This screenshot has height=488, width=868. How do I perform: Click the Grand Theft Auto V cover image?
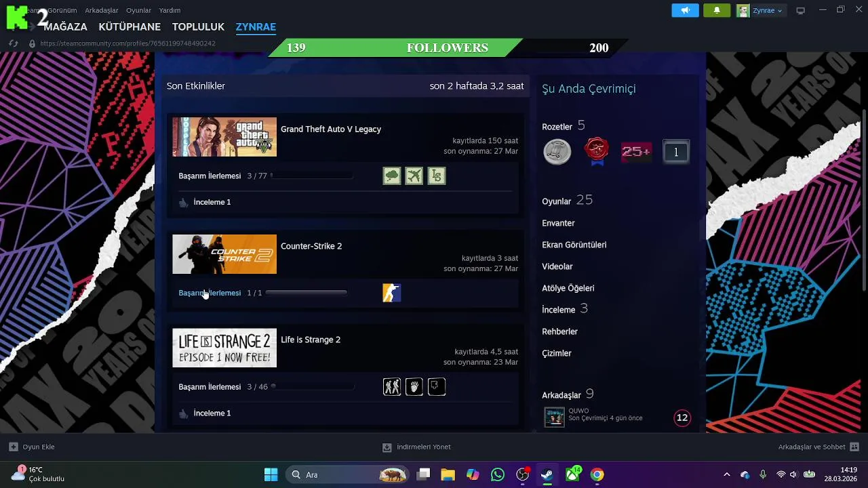pos(224,137)
